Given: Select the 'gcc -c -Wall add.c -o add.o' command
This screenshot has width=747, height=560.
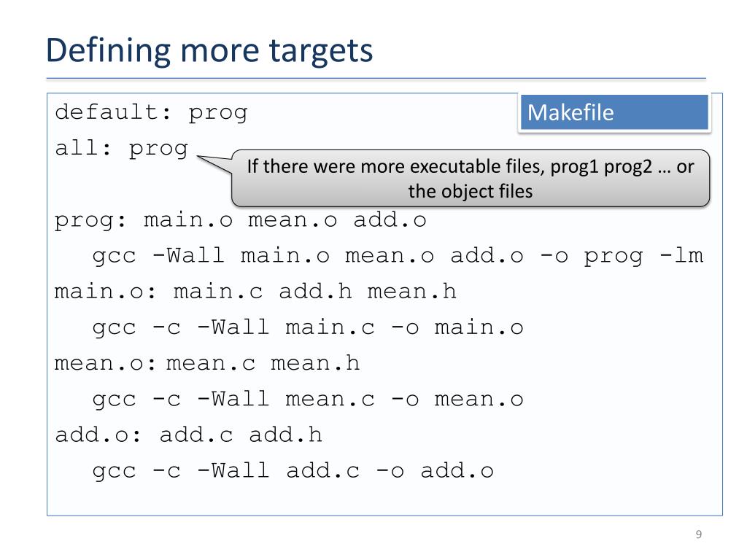Looking at the screenshot, I should [293, 472].
